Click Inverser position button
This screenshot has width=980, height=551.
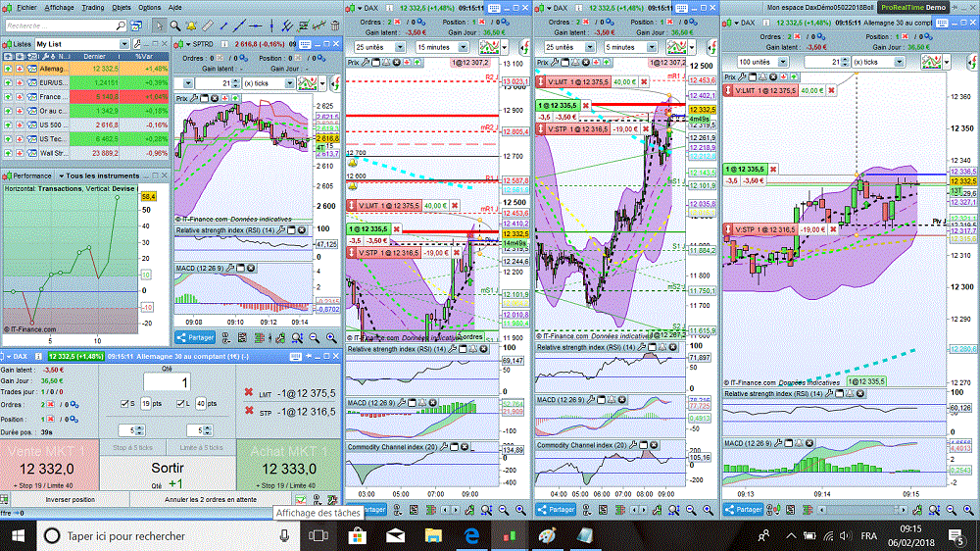pos(70,500)
